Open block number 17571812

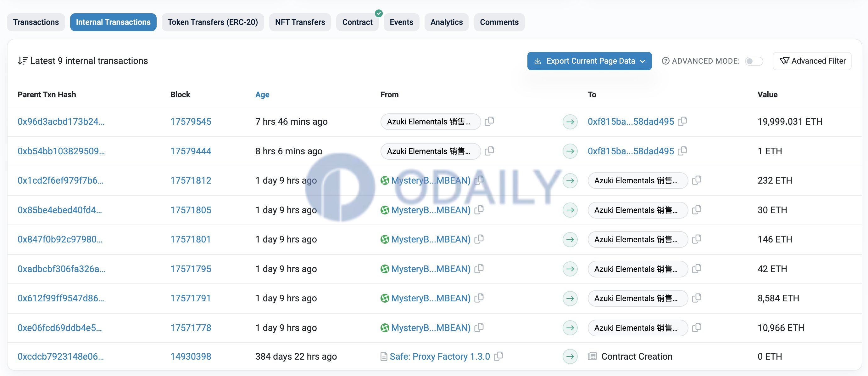[x=191, y=180]
